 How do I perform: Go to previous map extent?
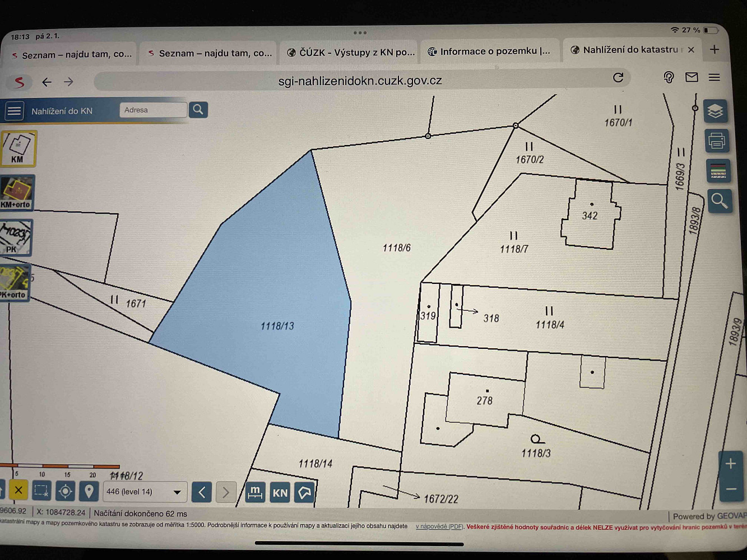point(202,492)
